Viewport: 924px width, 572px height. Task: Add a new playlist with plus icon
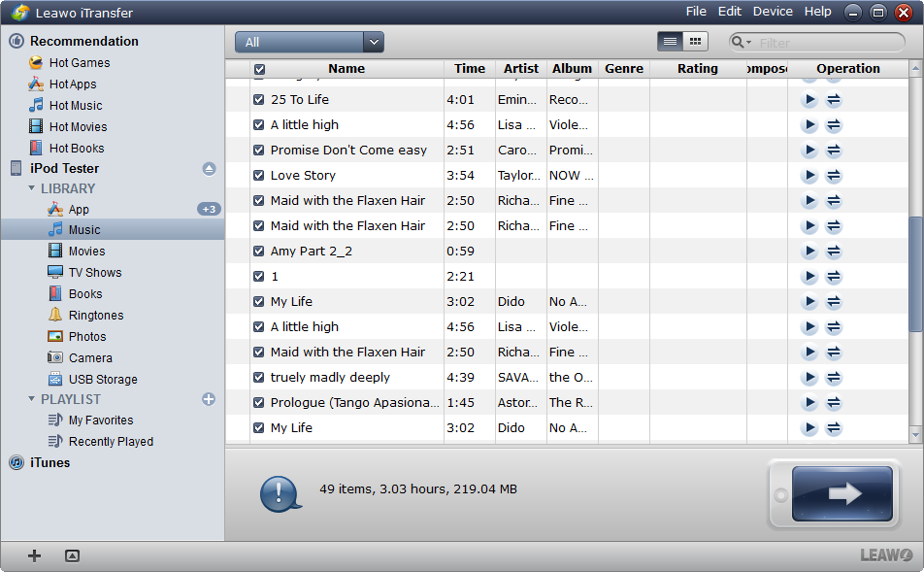pyautogui.click(x=209, y=399)
